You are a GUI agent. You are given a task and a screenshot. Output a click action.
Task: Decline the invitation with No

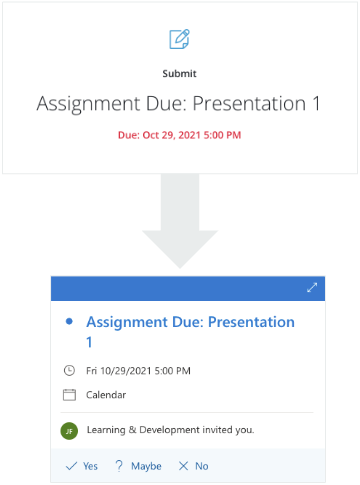[x=202, y=466]
